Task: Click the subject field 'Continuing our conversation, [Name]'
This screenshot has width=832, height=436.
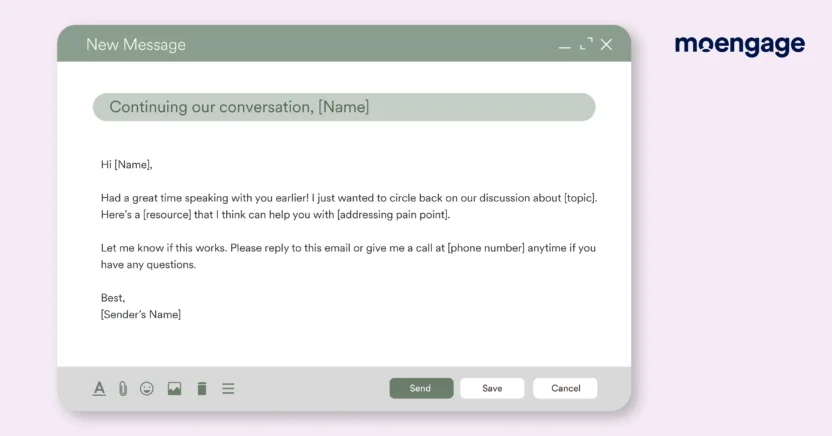Action: (x=344, y=107)
